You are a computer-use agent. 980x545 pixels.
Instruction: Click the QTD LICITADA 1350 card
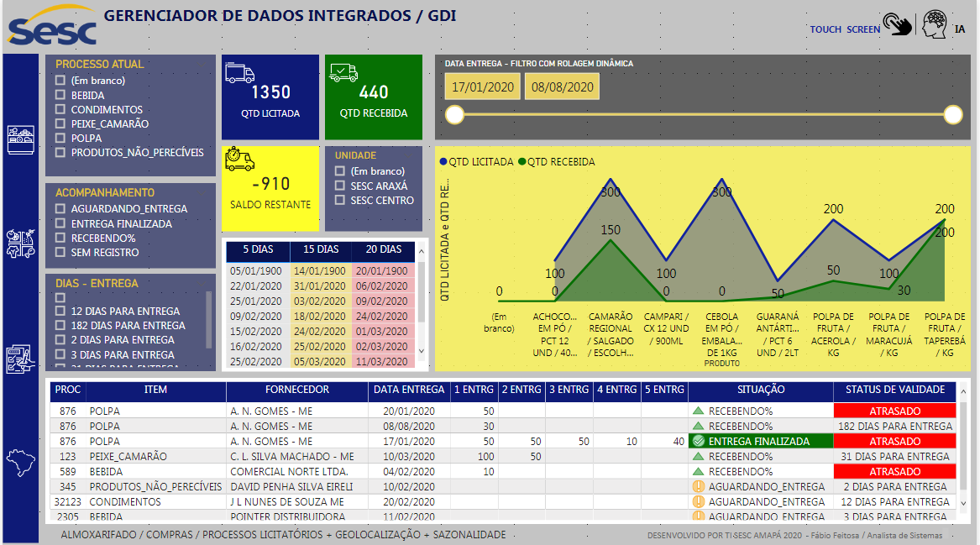coord(270,97)
